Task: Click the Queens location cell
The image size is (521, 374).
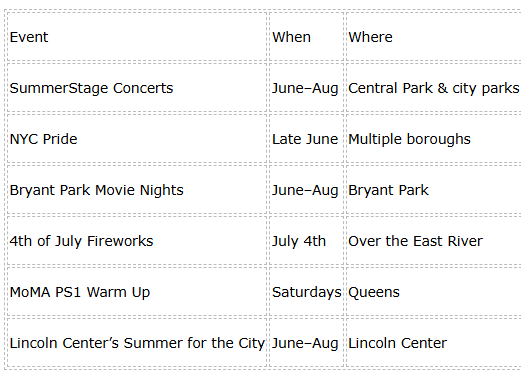Action: (x=434, y=292)
